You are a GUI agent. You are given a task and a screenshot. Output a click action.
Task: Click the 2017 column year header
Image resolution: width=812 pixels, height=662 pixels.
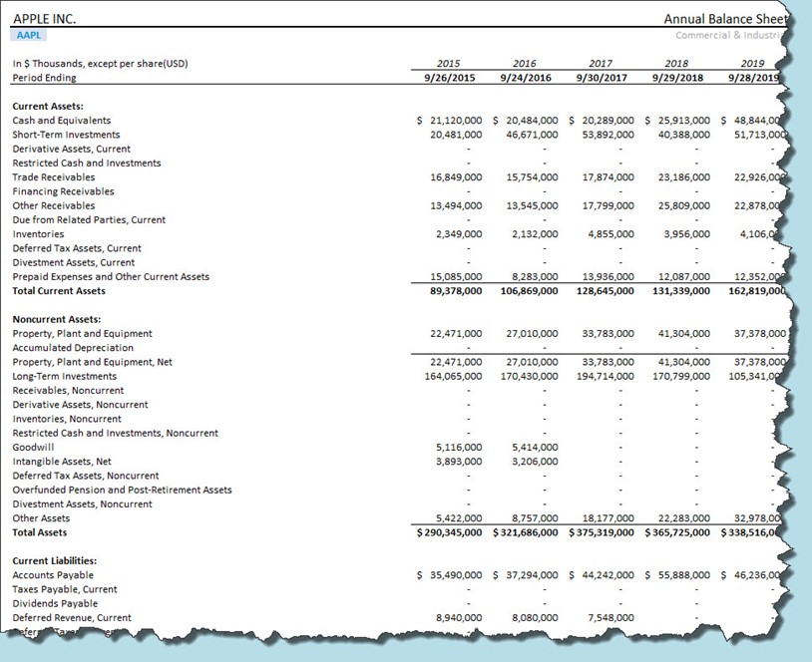(x=601, y=64)
